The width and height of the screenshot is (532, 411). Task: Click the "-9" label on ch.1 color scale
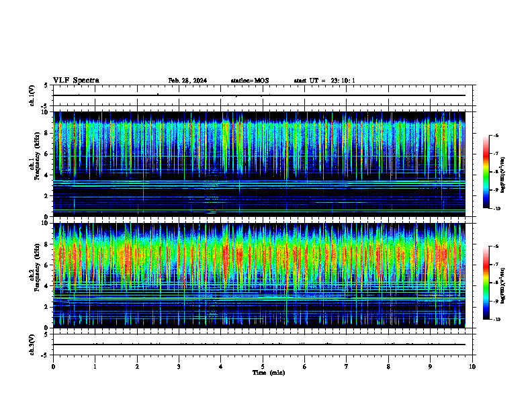pos(496,190)
